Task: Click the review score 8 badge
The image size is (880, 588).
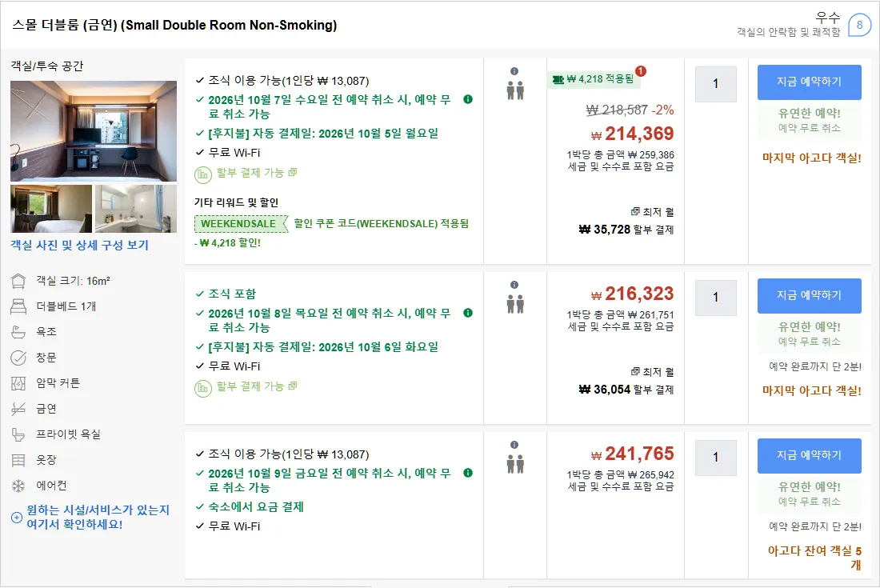Action: point(859,26)
